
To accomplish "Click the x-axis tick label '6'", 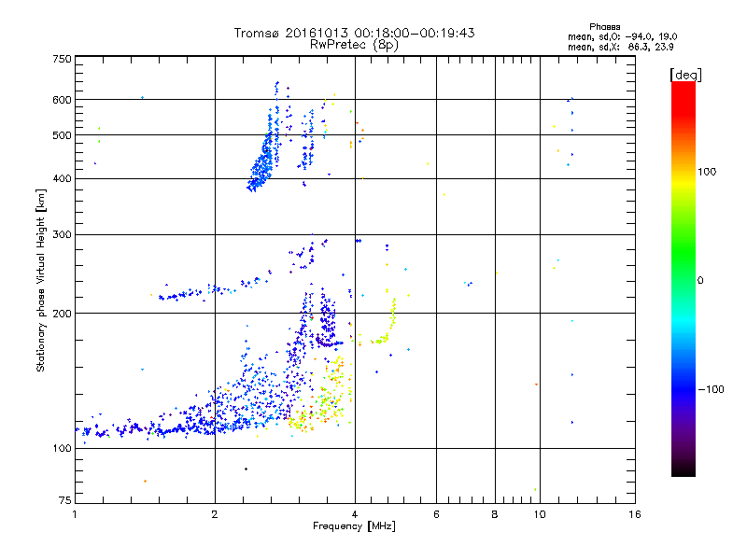I will coord(436,514).
